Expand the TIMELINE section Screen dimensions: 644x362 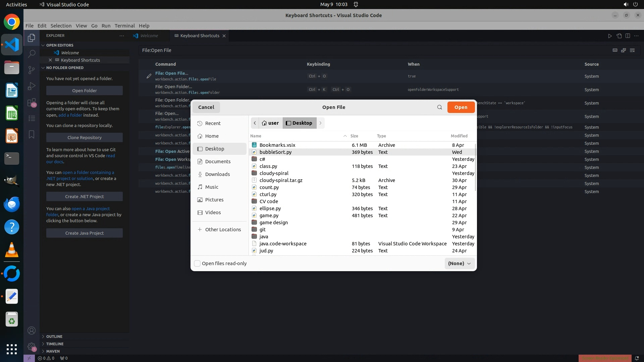point(55,344)
